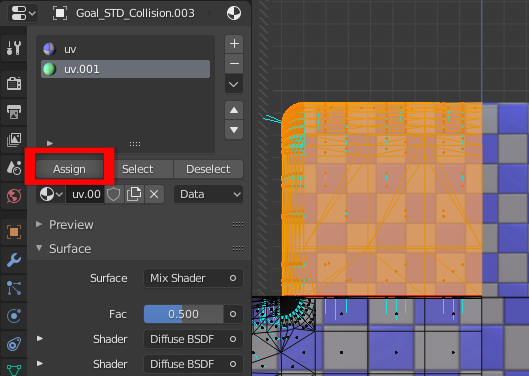Screen dimensions: 529x376
Task: Browse materials to link dropdown
Action: (51, 194)
